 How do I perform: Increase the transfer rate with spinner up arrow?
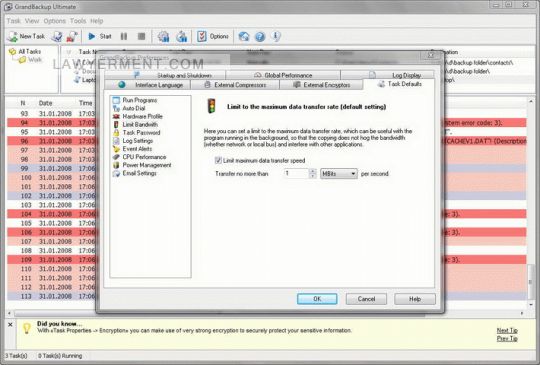pyautogui.click(x=313, y=171)
